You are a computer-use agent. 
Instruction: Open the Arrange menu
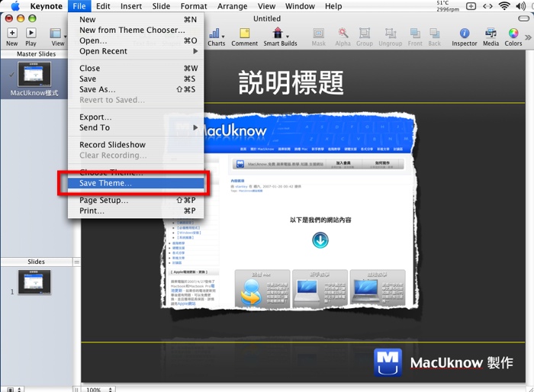[x=232, y=6]
